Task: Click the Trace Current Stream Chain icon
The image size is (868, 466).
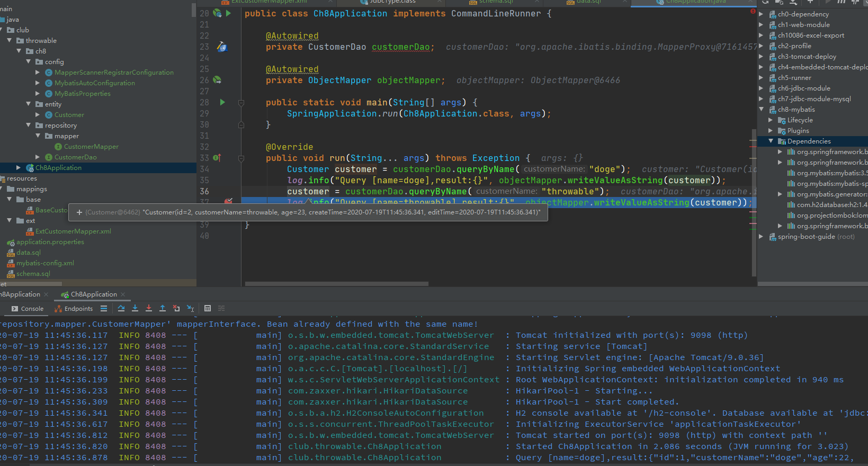Action: pos(221,308)
